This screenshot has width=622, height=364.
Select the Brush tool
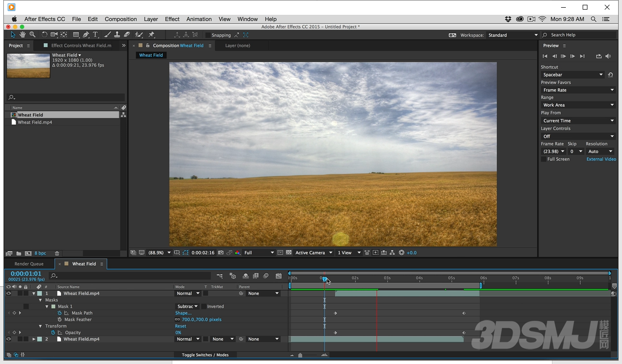point(107,35)
